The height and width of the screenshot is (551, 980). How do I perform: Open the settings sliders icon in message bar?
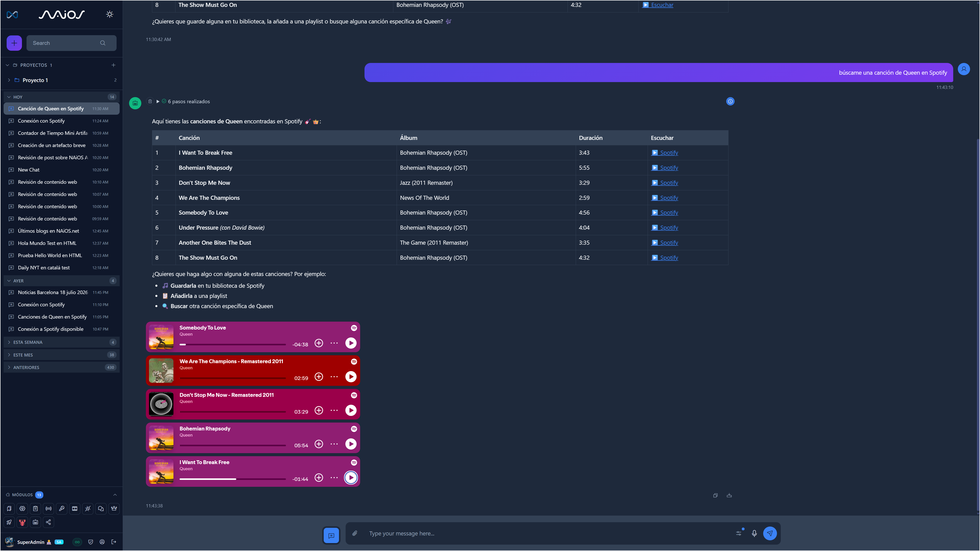pyautogui.click(x=739, y=533)
